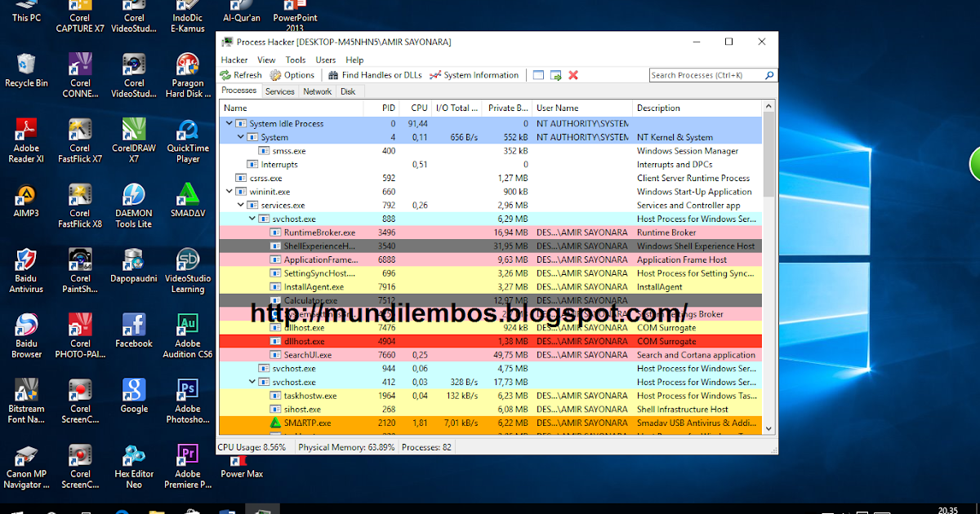Open QuickTime Player desktop icon

(x=188, y=140)
